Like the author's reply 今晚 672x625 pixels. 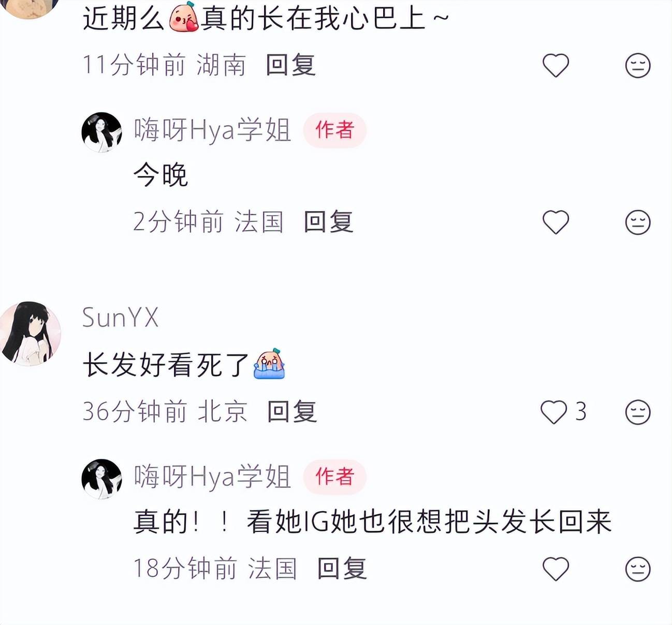pyautogui.click(x=556, y=222)
